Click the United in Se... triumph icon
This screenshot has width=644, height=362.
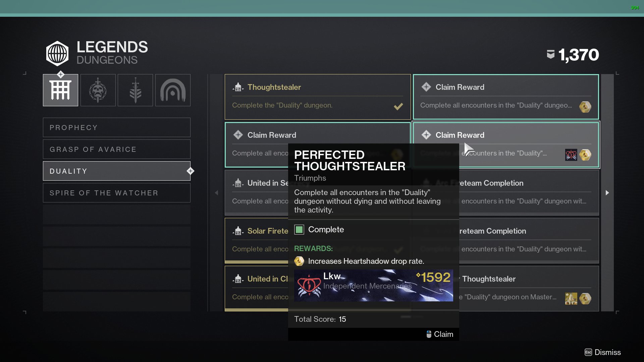coord(238,183)
